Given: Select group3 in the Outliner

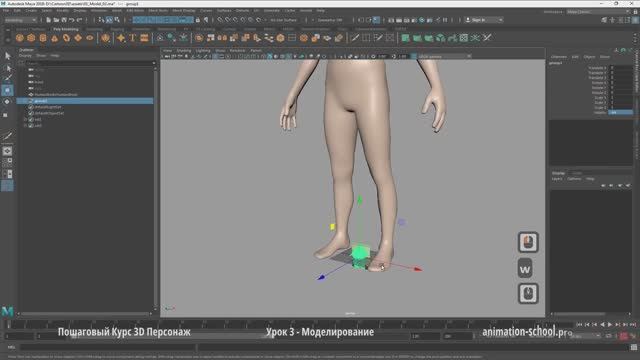Looking at the screenshot, I should coord(85,101).
